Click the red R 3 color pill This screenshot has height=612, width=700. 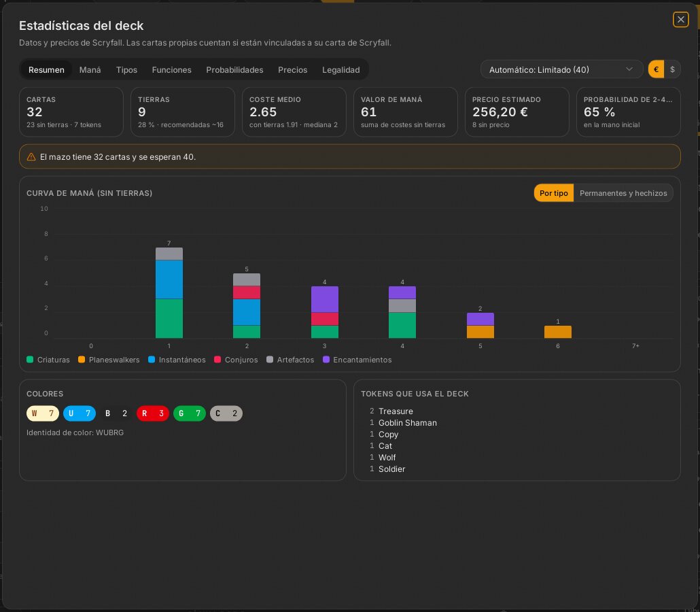(153, 413)
